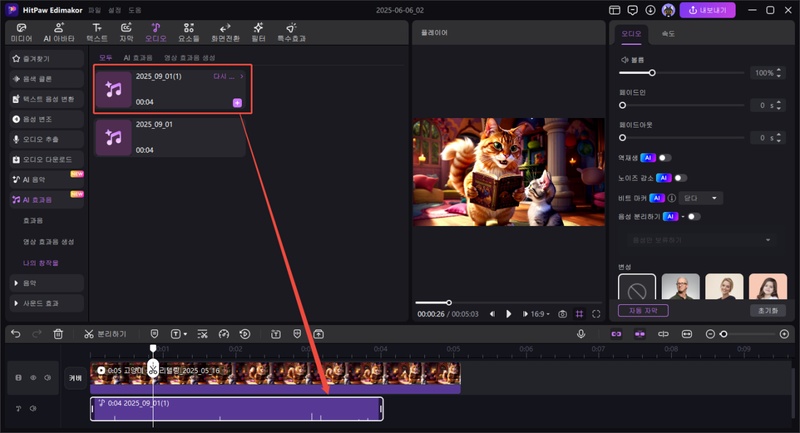Open the 필터 filters panel

(258, 32)
